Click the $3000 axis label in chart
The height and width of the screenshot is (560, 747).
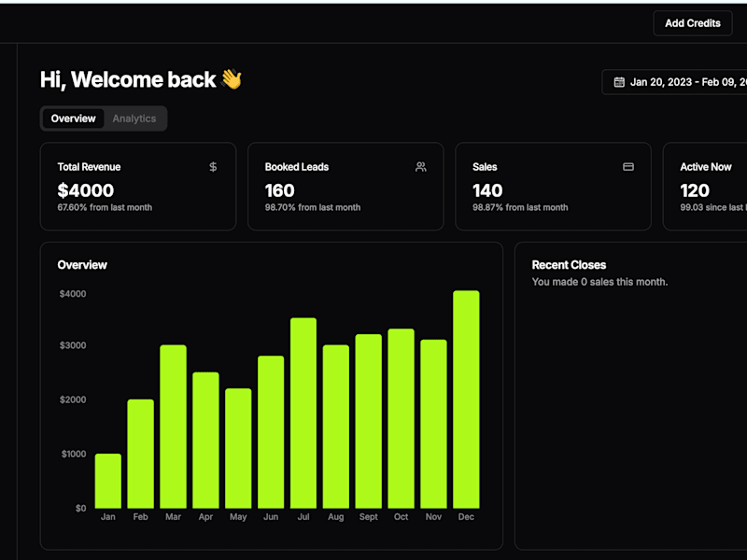(73, 345)
